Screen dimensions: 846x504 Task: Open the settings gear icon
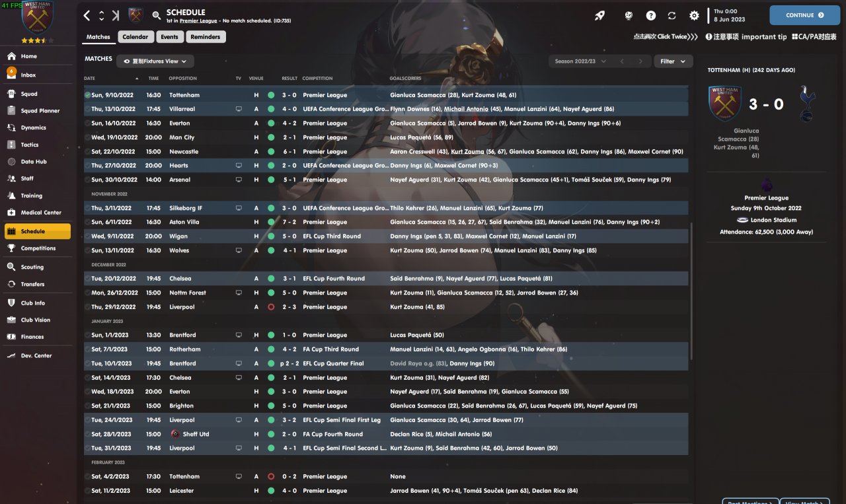(x=694, y=15)
